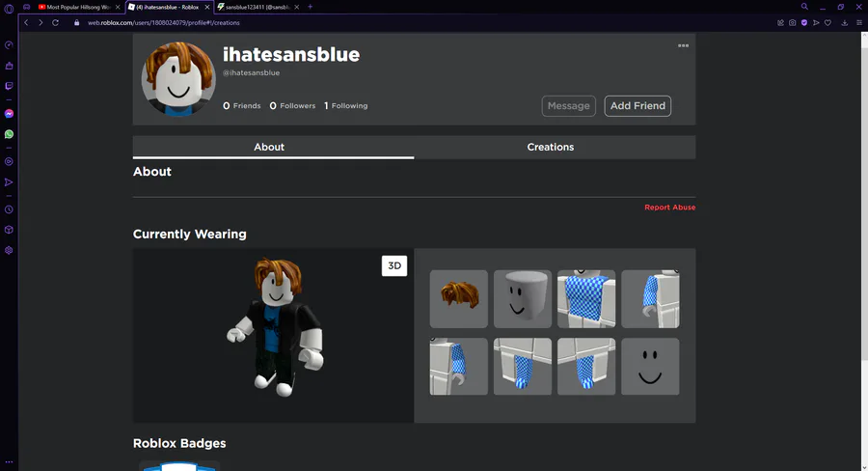Go back to the previous page

tap(26, 23)
